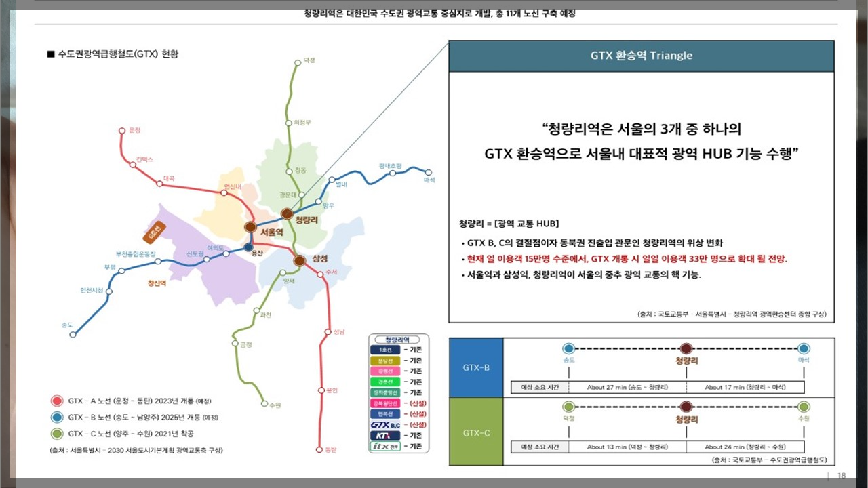This screenshot has width=868, height=488.
Task: Click the 양재 station circle
Action: pos(283,272)
